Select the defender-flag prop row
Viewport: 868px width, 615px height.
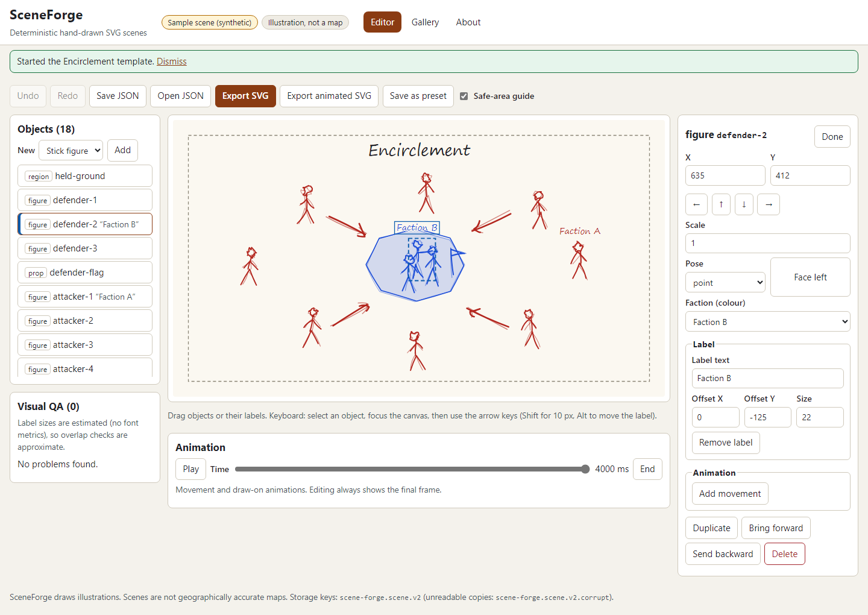coord(85,273)
